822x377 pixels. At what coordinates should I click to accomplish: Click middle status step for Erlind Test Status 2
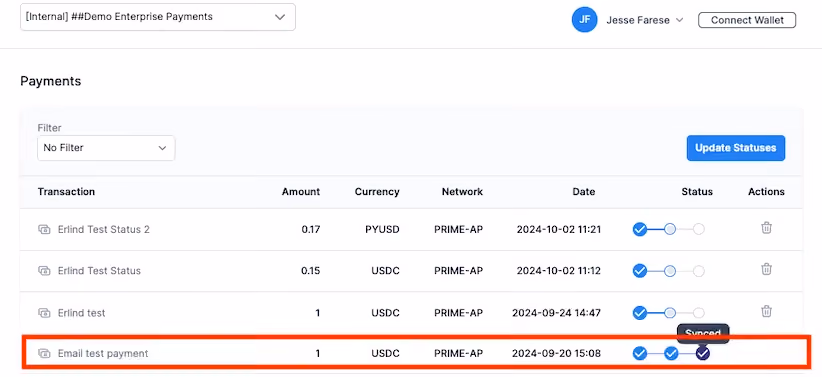click(670, 229)
